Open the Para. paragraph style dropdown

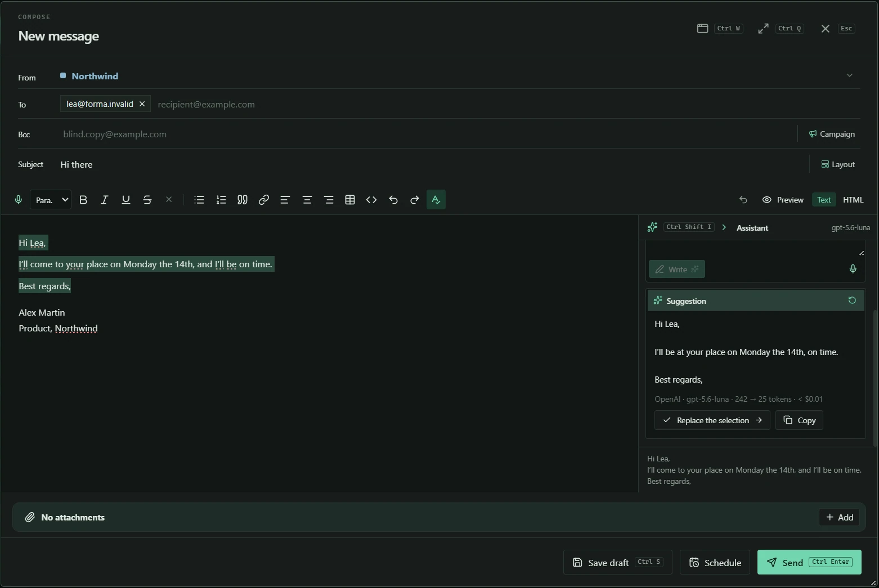click(51, 200)
